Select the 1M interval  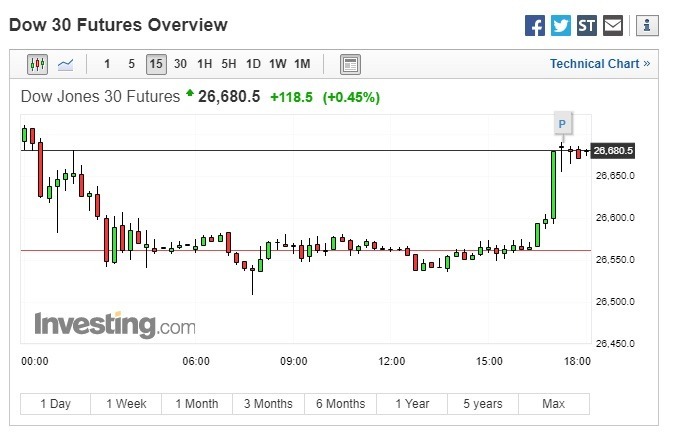tap(302, 64)
